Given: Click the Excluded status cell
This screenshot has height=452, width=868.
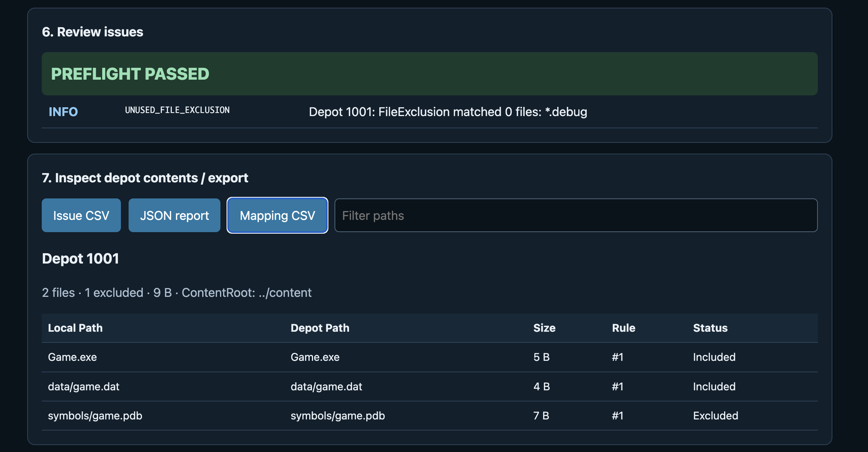Looking at the screenshot, I should coord(716,416).
